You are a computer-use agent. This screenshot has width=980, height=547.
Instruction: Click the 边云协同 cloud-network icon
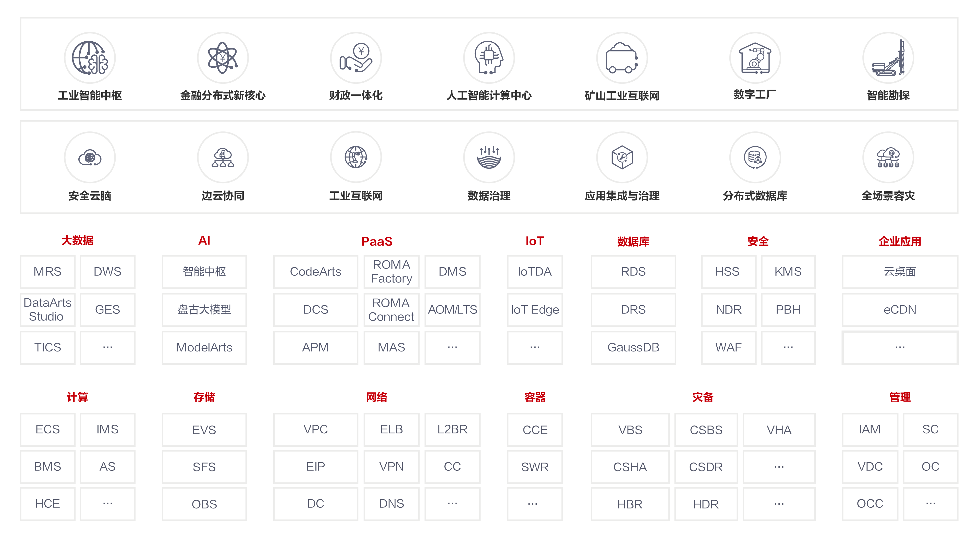(223, 157)
